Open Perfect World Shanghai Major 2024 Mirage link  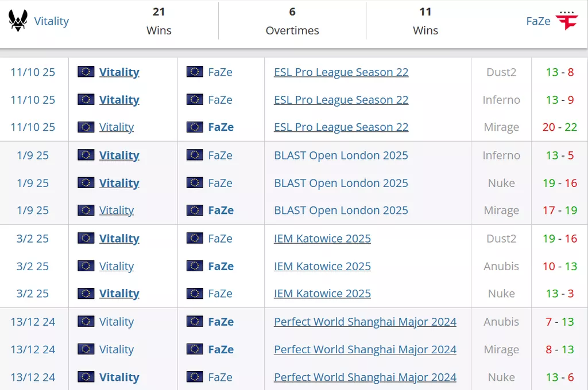(365, 350)
